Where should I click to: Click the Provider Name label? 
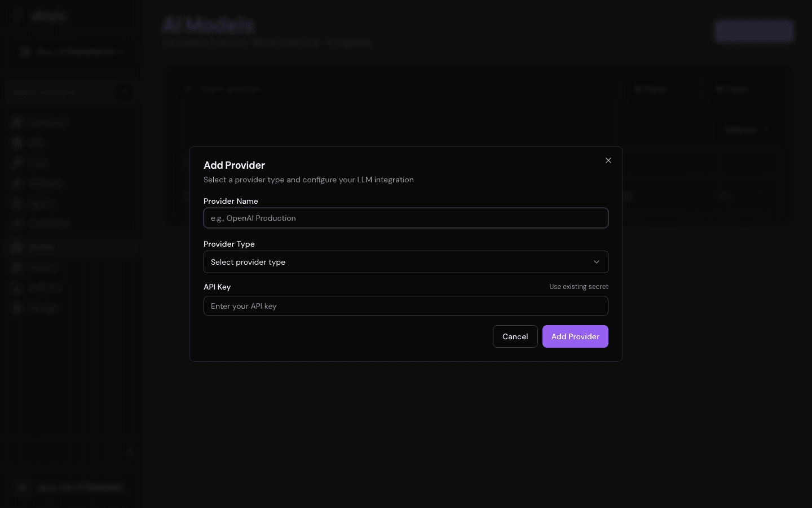231,201
